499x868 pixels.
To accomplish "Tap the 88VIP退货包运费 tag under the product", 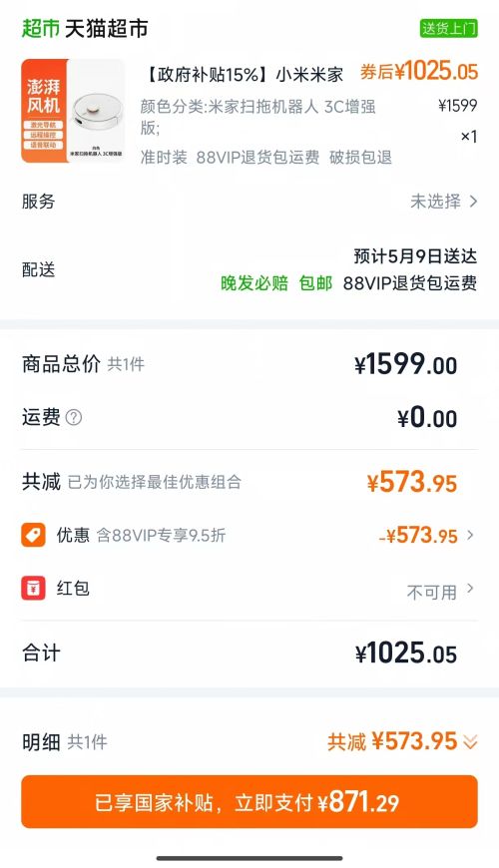I will point(258,158).
